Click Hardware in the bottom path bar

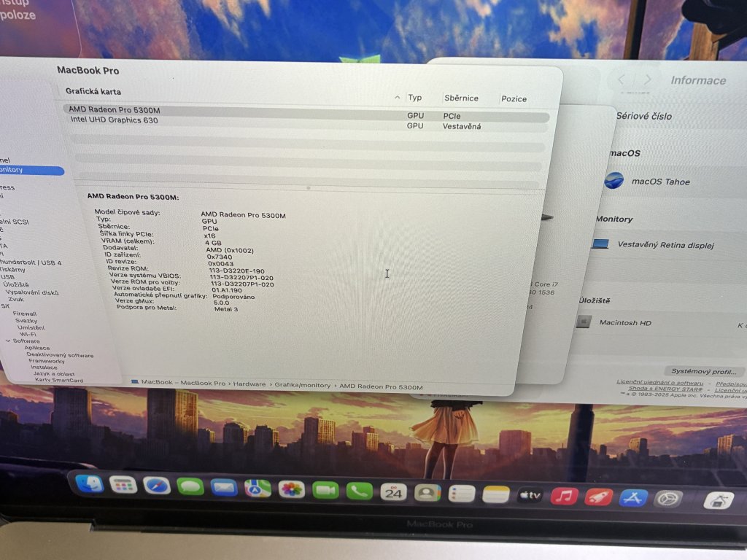click(249, 384)
